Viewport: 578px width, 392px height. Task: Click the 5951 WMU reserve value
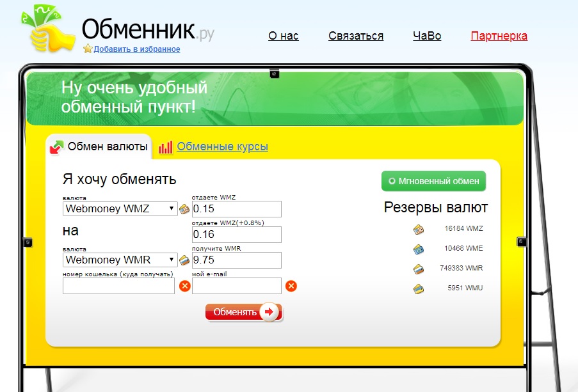tap(465, 288)
